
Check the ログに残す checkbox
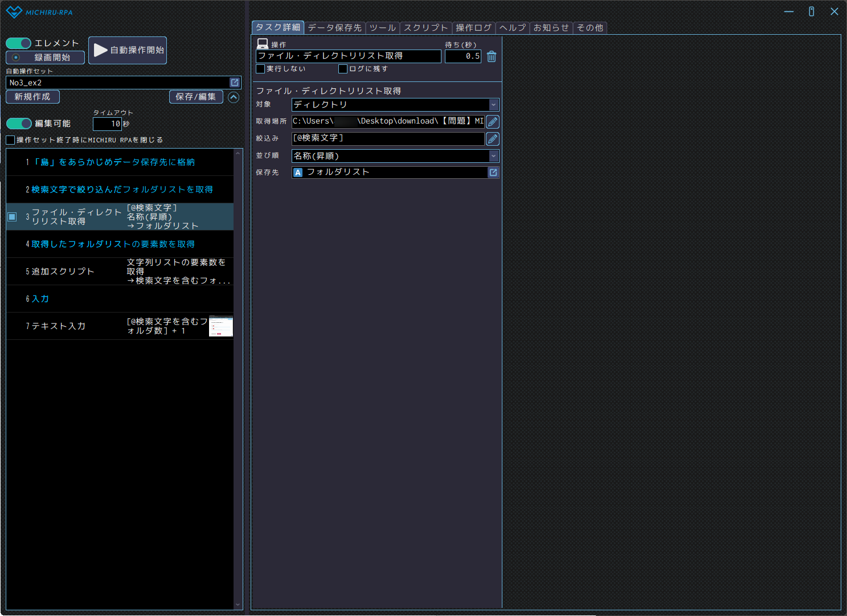click(343, 69)
